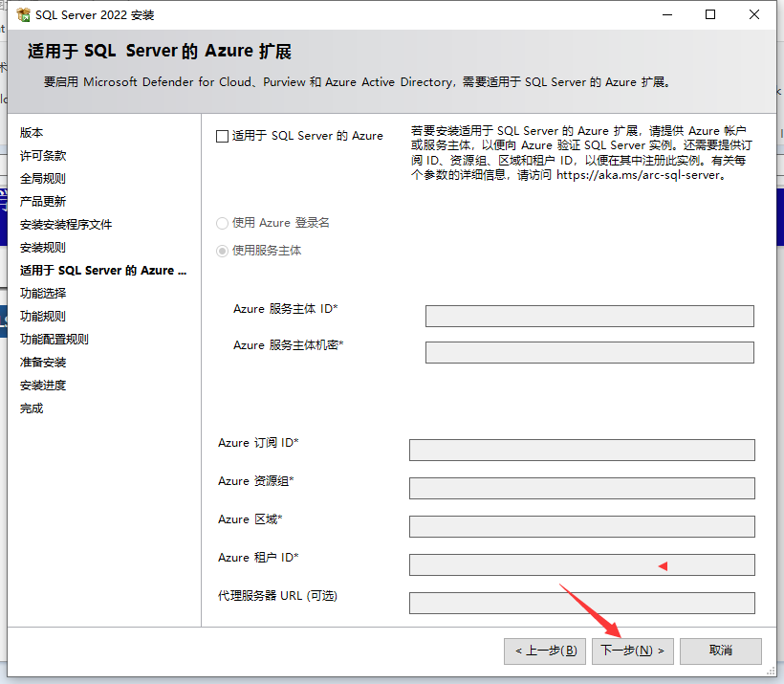Click the Azure 订阅 ID* label

(x=258, y=443)
